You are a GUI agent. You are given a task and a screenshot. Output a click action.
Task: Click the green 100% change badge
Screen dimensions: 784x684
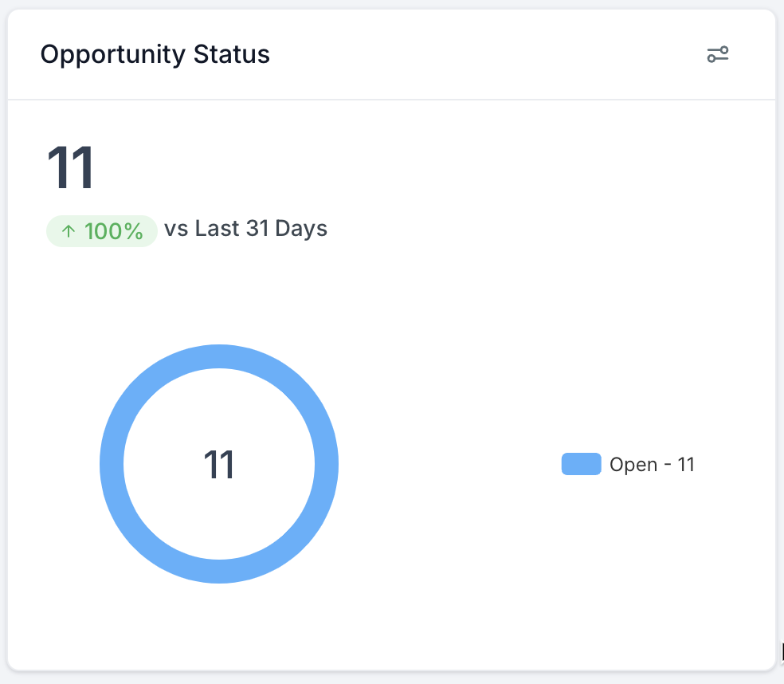102,231
